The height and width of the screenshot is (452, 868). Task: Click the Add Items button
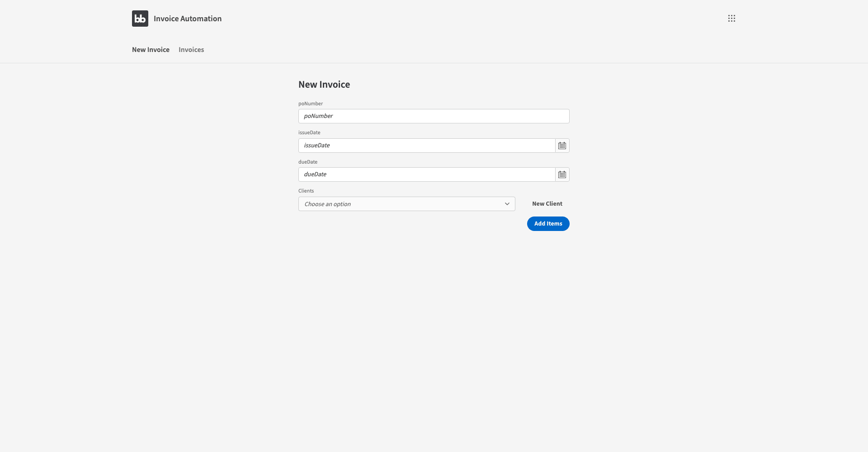pyautogui.click(x=548, y=224)
